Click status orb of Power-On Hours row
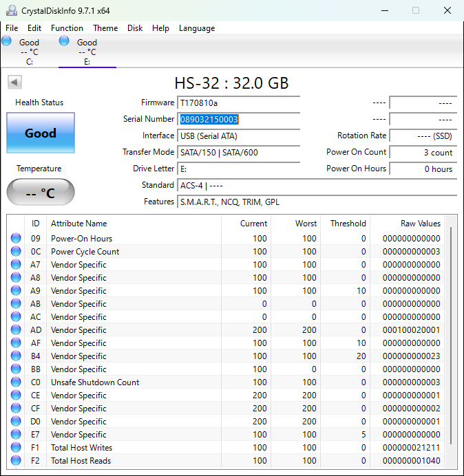Viewport: 464px width, 476px height. click(x=16, y=238)
